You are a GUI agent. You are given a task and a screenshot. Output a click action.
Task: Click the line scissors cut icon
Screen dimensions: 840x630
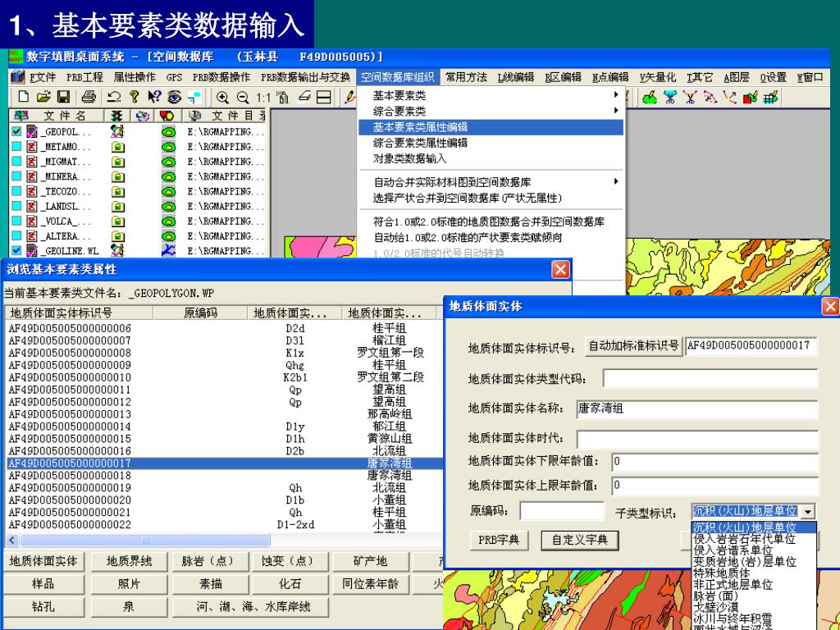coord(689,97)
